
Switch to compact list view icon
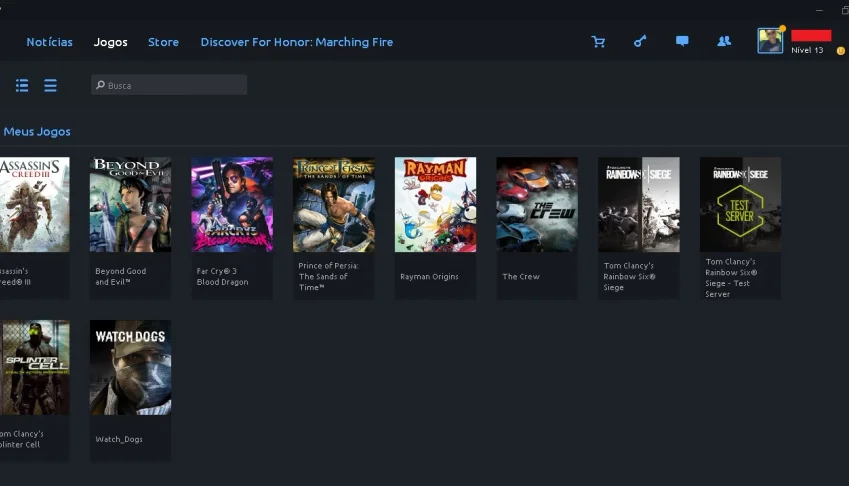point(50,86)
